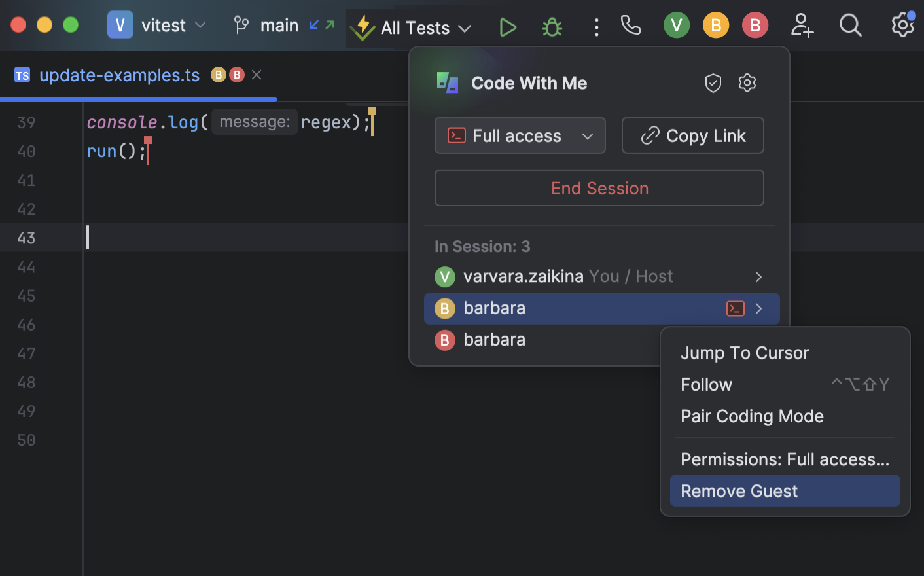The height and width of the screenshot is (576, 924).
Task: Click the invite collaborator icon beside the avatars
Action: pos(802,26)
